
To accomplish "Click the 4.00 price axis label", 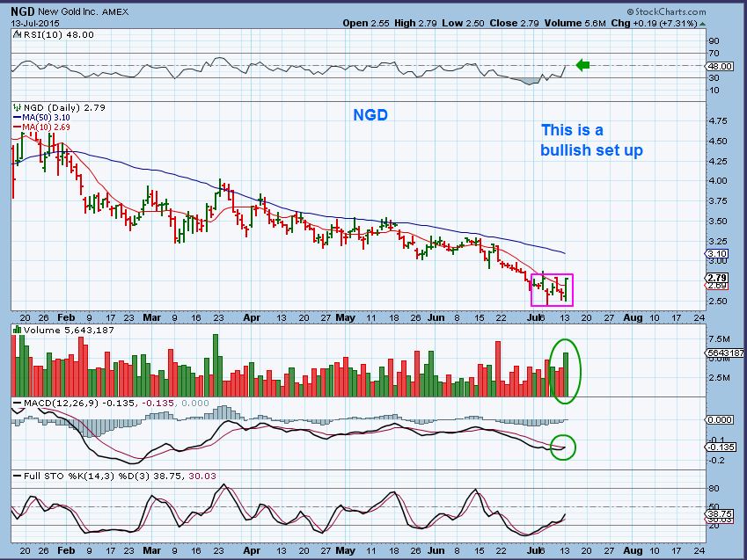I will tap(718, 181).
